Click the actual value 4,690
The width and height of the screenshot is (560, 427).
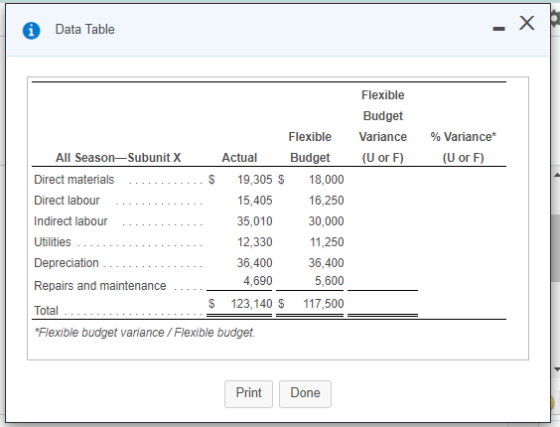[x=258, y=281]
